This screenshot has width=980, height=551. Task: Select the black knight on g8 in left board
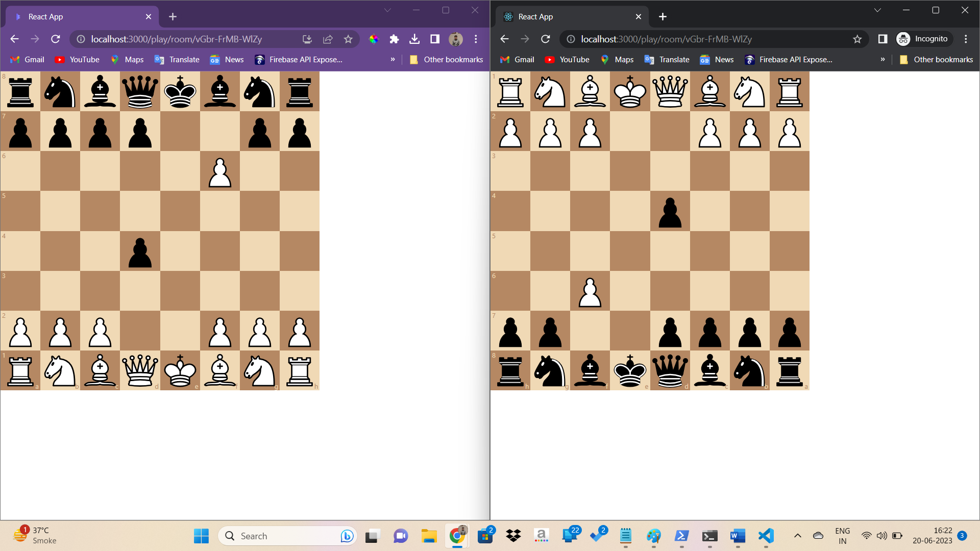pos(260,91)
